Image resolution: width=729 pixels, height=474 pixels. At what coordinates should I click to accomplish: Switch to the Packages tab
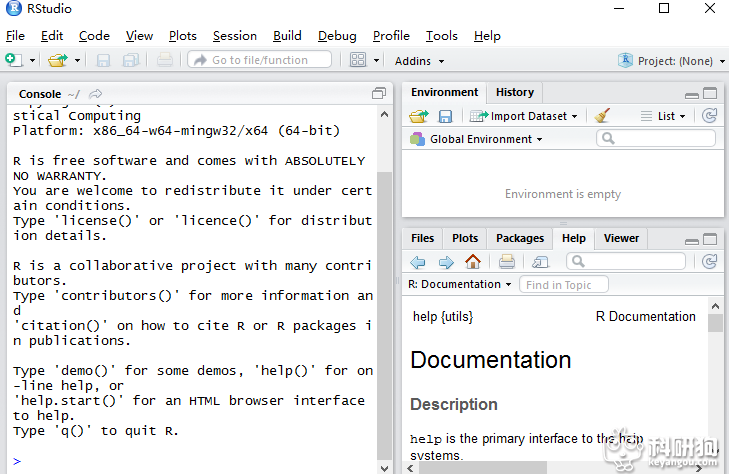520,238
